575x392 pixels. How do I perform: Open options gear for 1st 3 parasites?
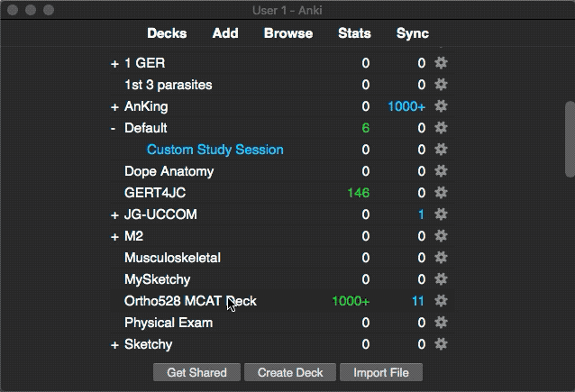[441, 85]
